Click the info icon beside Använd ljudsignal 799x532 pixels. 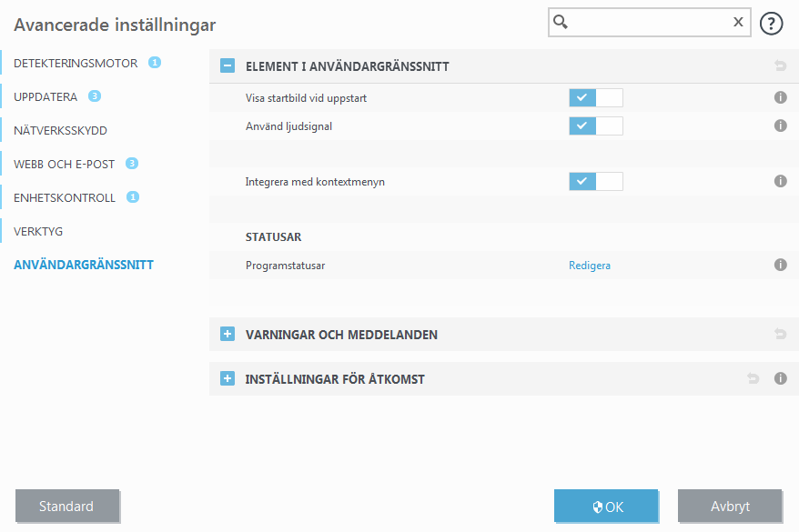[x=780, y=125]
